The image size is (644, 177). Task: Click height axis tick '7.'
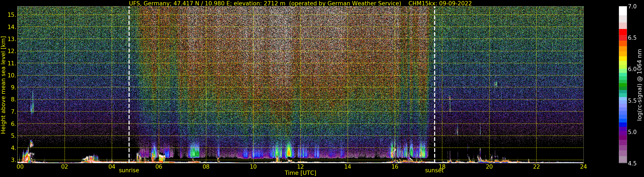click(x=14, y=112)
